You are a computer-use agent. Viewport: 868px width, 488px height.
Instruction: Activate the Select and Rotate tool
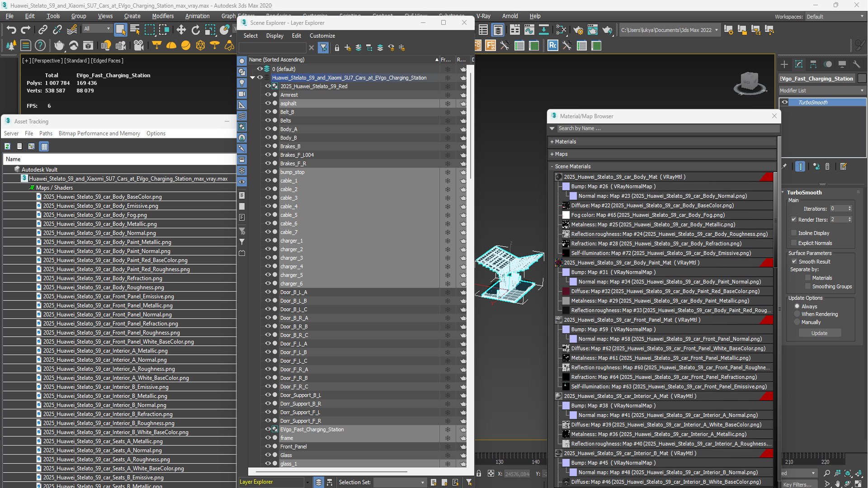tap(195, 30)
